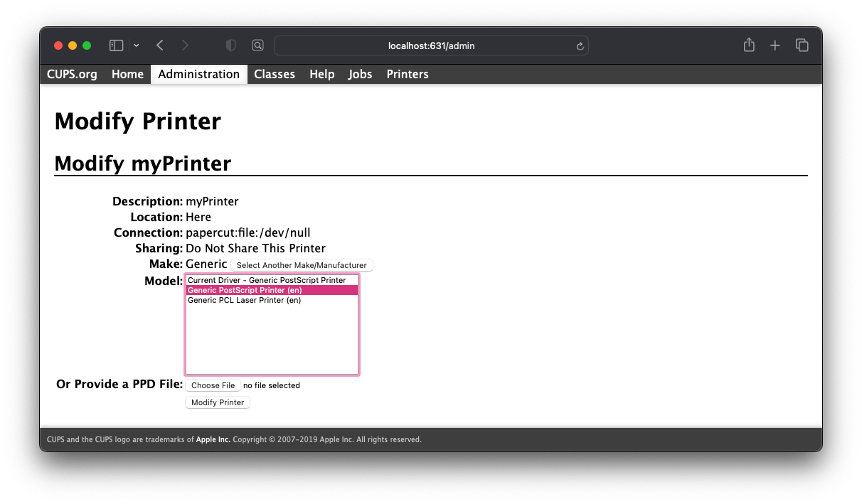Click the Make value 'Generic'
Screen dimensions: 862x504
click(206, 264)
